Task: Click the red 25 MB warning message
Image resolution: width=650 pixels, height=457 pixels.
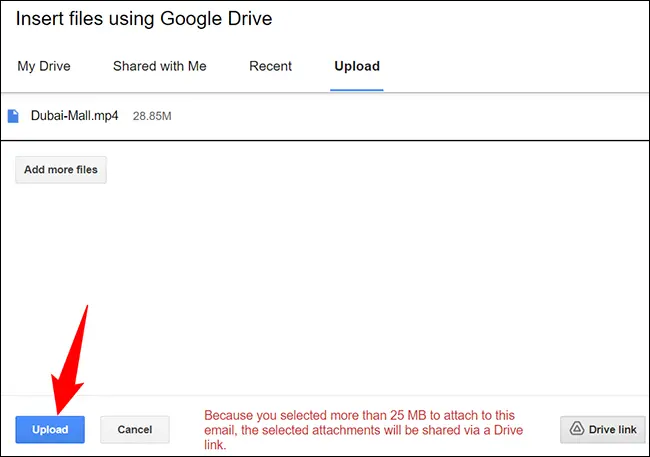Action: click(364, 430)
